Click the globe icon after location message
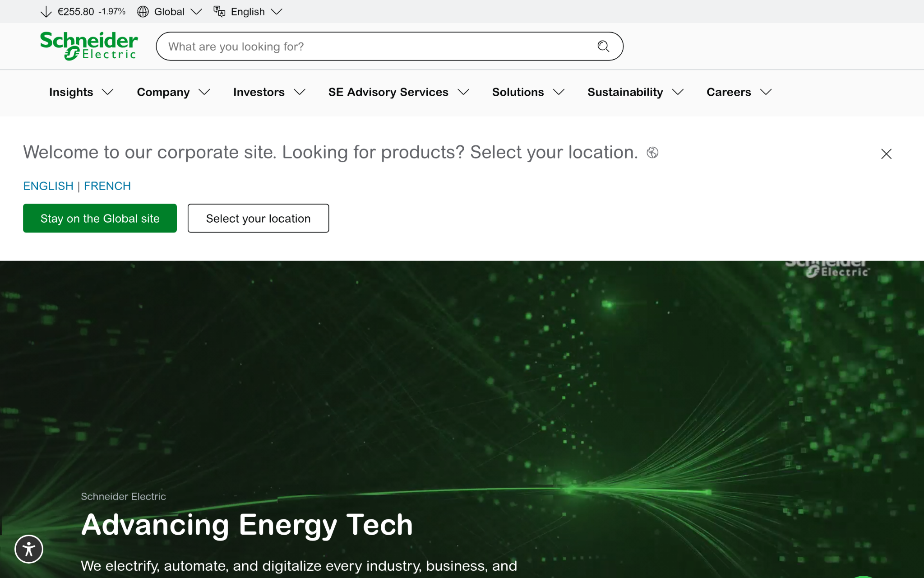 click(x=652, y=153)
